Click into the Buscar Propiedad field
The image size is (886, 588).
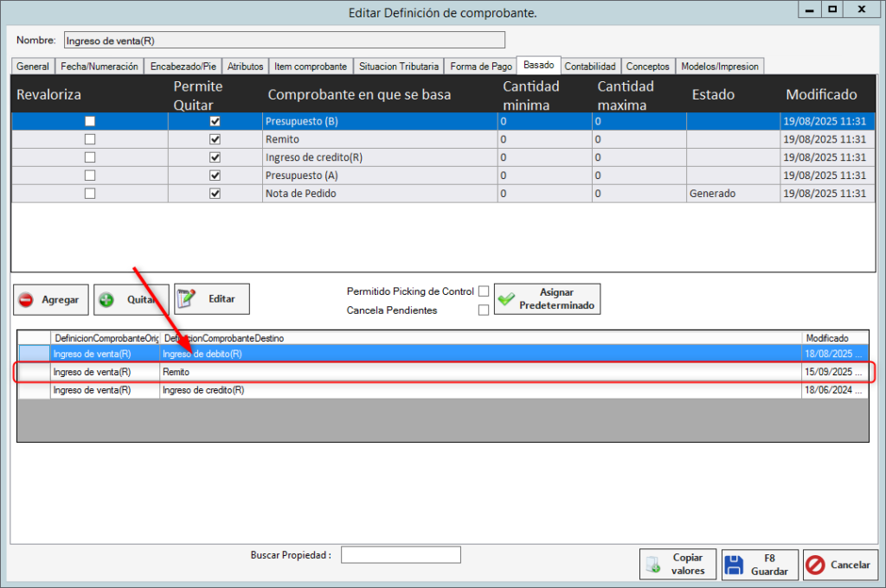point(401,555)
